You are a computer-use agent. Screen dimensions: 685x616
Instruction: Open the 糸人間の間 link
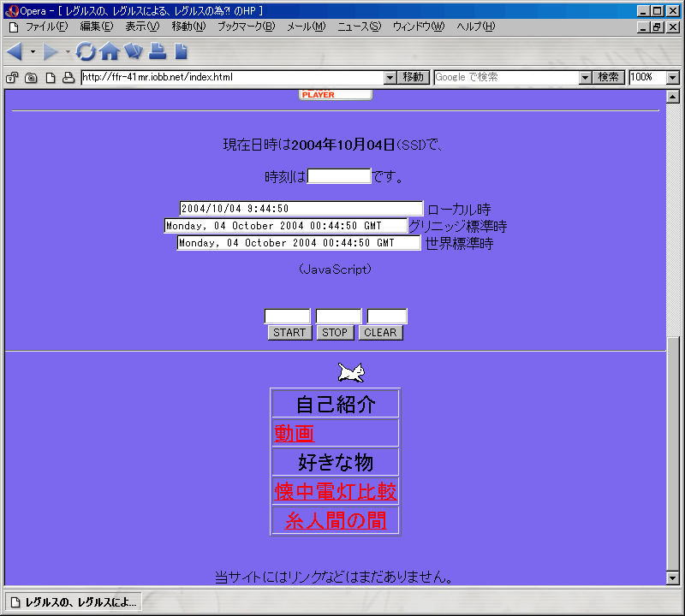coord(336,520)
